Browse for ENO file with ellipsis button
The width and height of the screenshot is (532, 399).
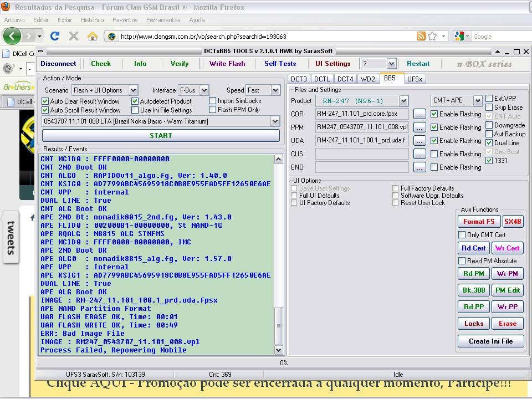coord(420,167)
